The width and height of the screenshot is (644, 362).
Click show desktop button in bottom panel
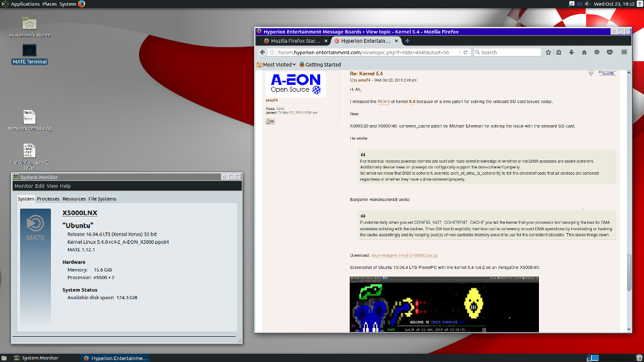click(x=4, y=358)
